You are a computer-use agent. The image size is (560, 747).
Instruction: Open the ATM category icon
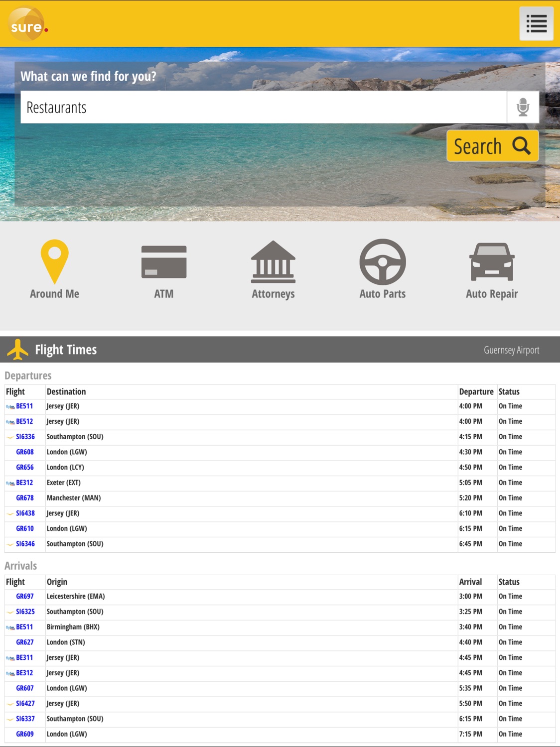point(164,262)
